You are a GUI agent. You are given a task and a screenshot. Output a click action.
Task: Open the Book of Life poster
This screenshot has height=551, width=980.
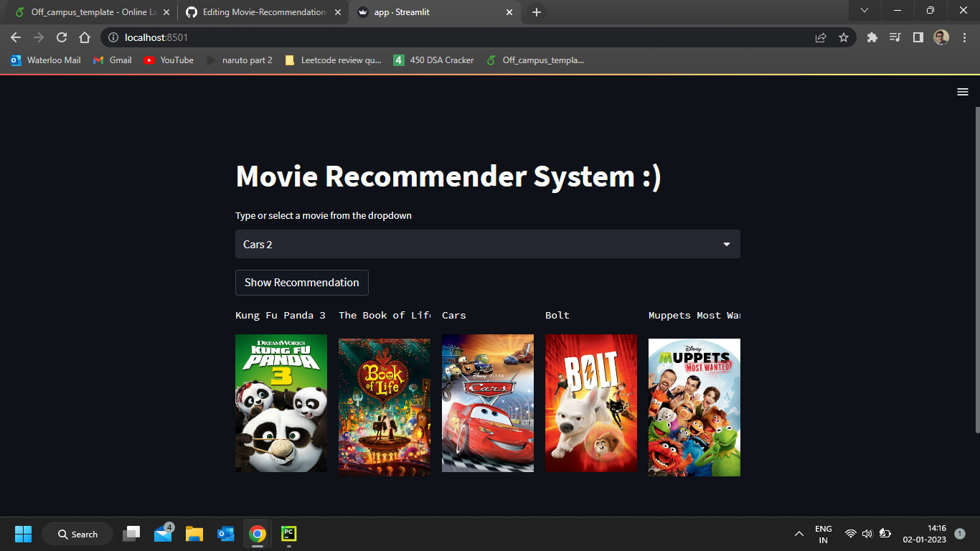pyautogui.click(x=385, y=408)
